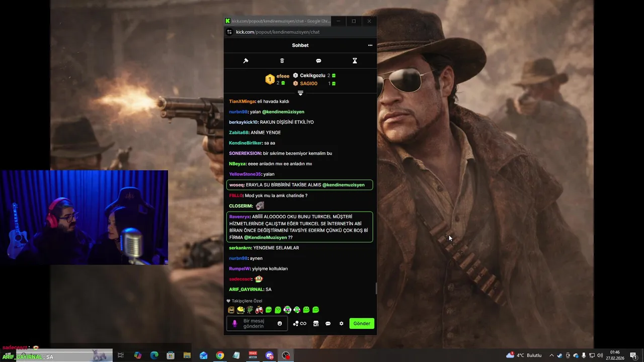Click username berkaykick10 in chat
The image size is (644, 362).
243,122
